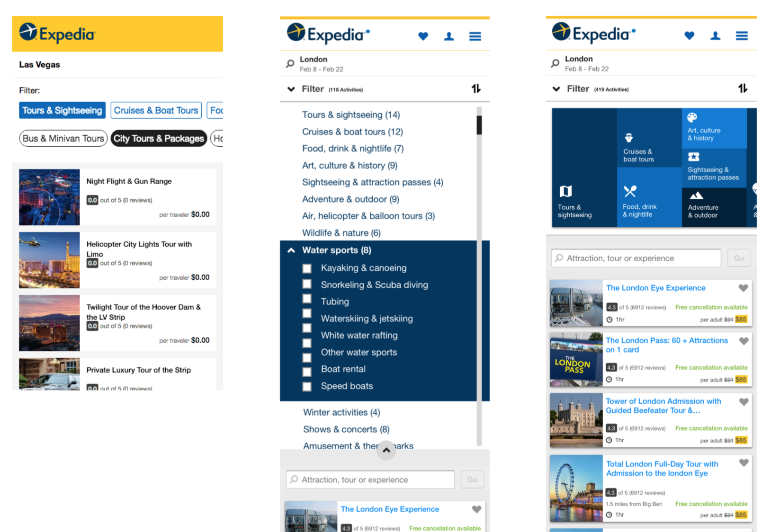Click the round scroll-up arrow button in middle screen
This screenshot has height=532, width=771.
(x=386, y=450)
